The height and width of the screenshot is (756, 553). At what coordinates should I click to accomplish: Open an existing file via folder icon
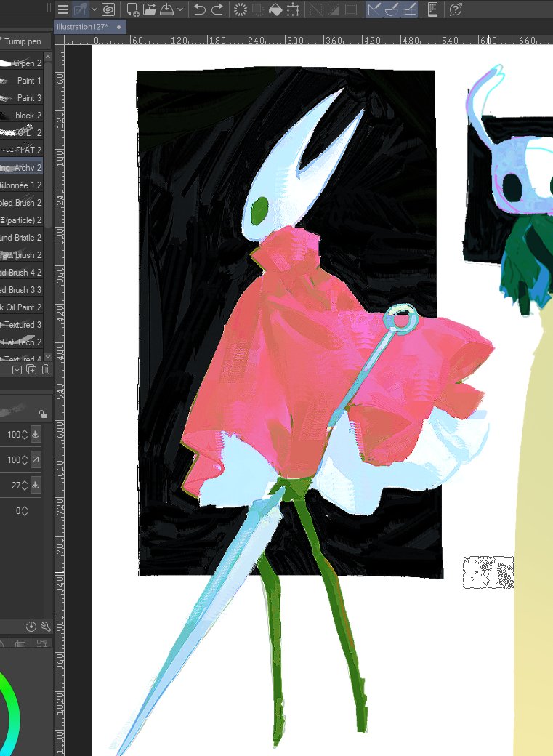150,9
